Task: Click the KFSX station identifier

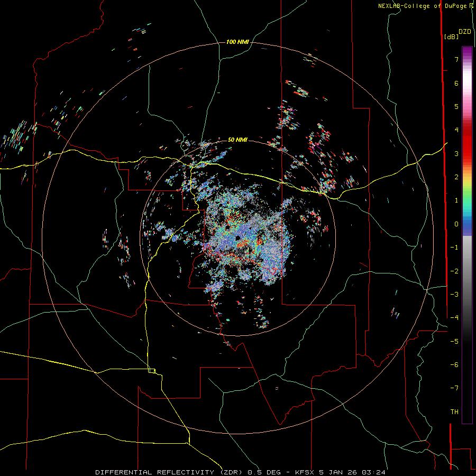Action: click(x=304, y=472)
